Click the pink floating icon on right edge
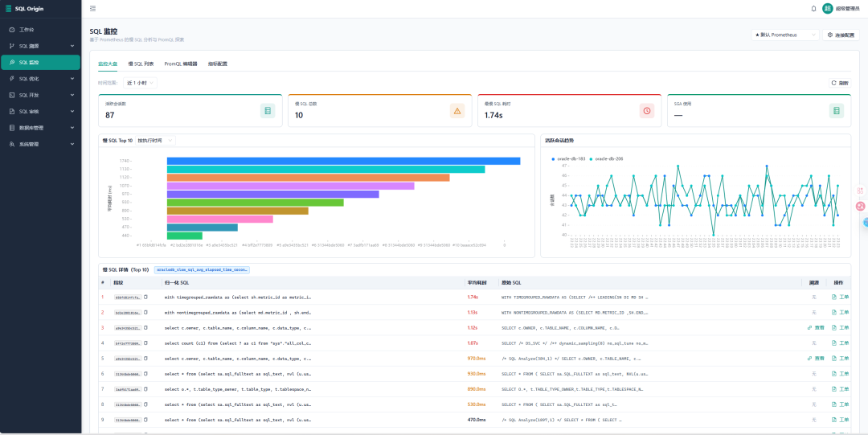Screen dimensions: 868x435 coord(860,206)
